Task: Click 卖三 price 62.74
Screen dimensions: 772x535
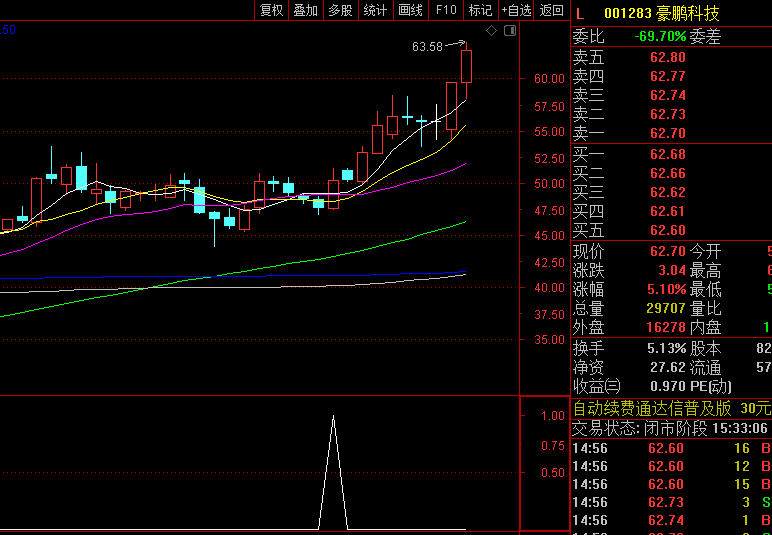Action: (668, 95)
